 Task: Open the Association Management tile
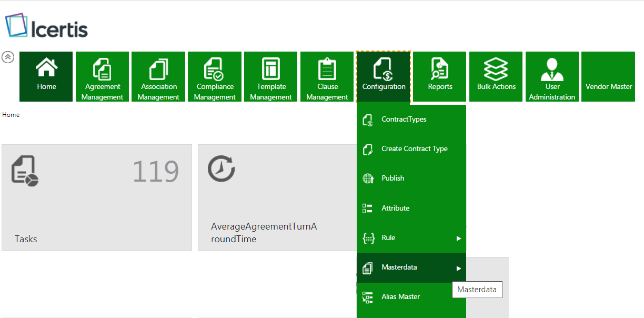pyautogui.click(x=158, y=76)
